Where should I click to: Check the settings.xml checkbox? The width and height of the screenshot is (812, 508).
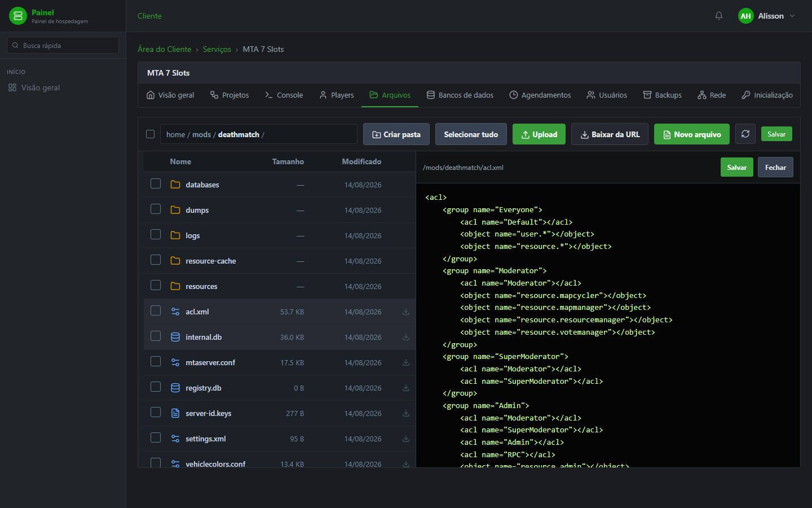pyautogui.click(x=156, y=437)
